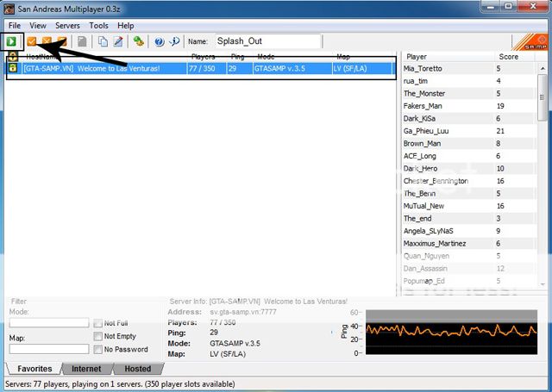This screenshot has height=392, width=552.
Task: Toggle the Not Empty filter checkbox
Action: coord(97,336)
